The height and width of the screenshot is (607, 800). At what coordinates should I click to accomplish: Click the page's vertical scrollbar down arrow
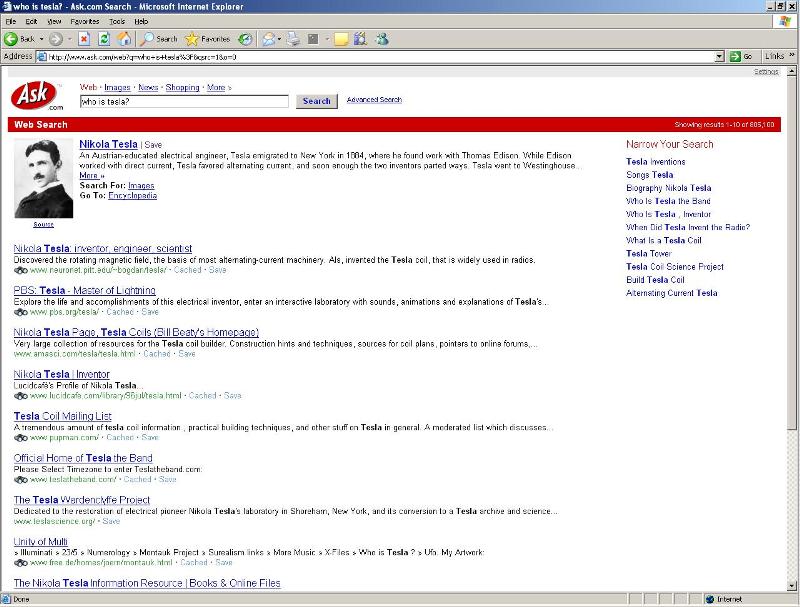tap(793, 586)
